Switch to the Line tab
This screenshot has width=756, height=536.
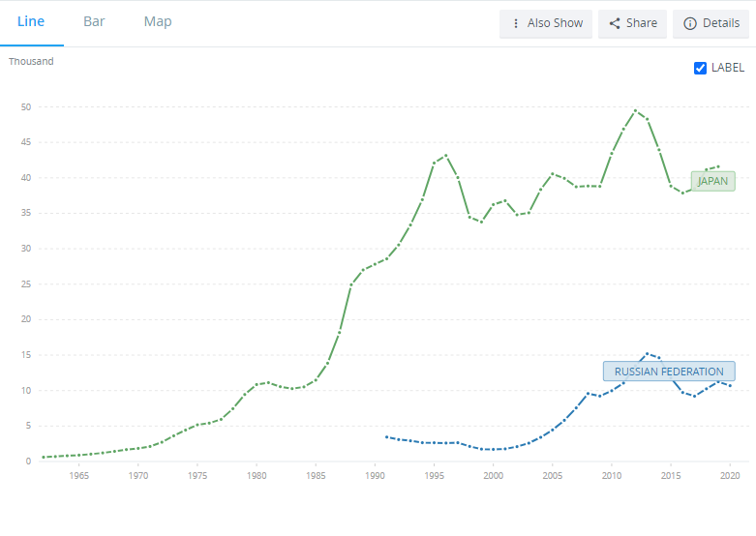[x=31, y=21]
